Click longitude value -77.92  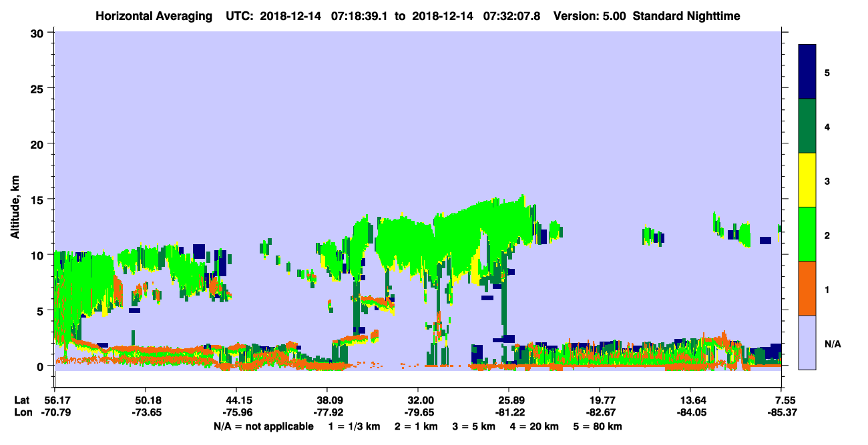click(327, 412)
